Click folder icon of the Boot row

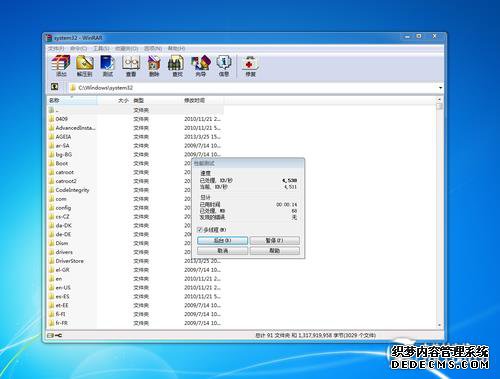(x=51, y=163)
